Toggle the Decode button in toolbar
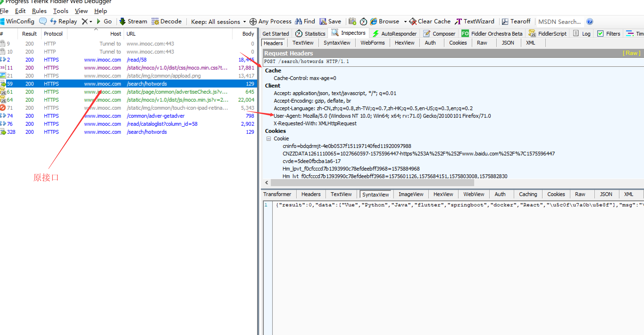 pyautogui.click(x=167, y=21)
